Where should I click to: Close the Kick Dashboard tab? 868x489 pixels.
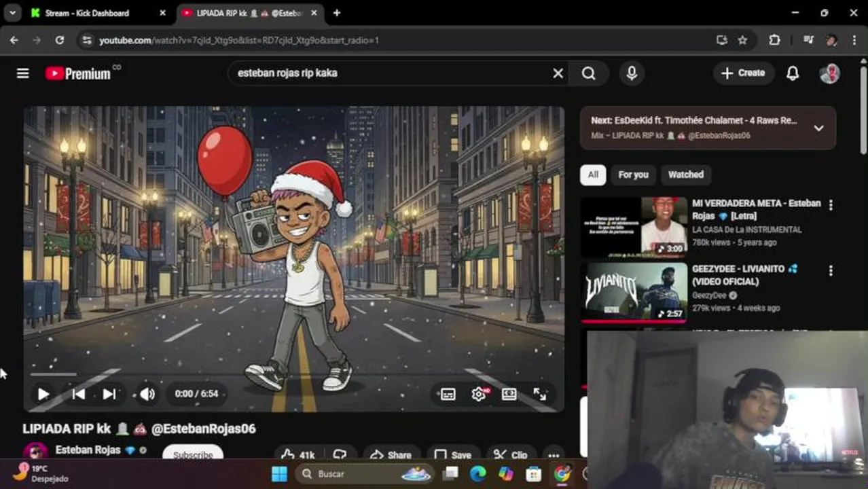(162, 13)
